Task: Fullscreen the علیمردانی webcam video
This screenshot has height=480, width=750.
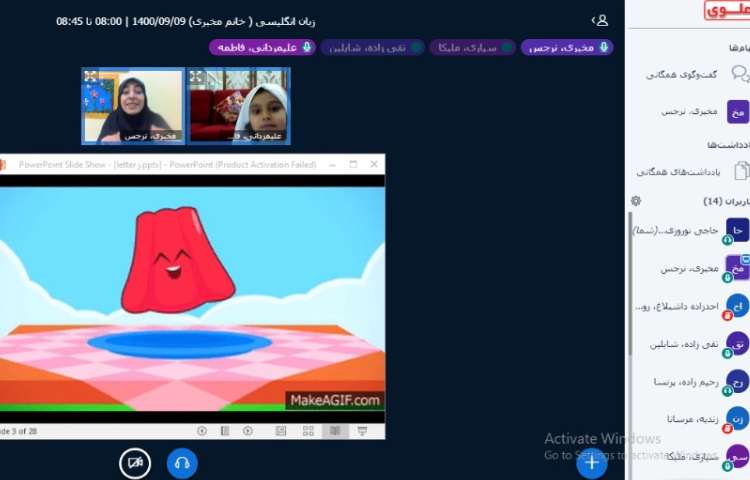Action: pos(196,76)
